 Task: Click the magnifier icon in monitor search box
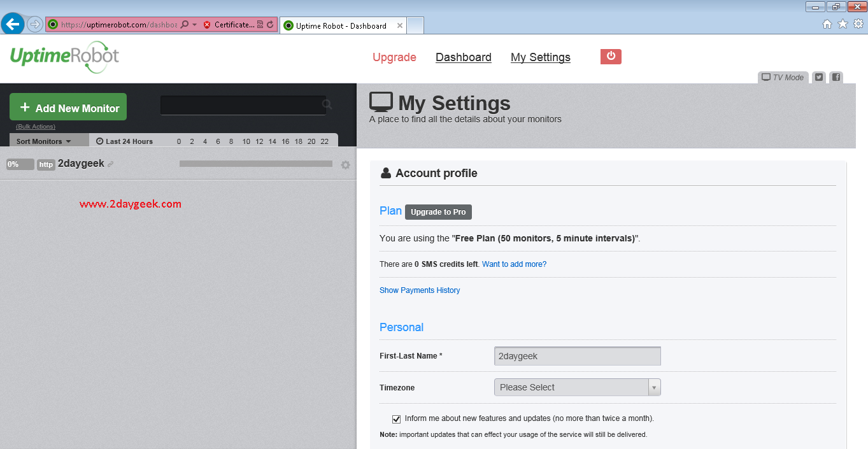(x=327, y=104)
